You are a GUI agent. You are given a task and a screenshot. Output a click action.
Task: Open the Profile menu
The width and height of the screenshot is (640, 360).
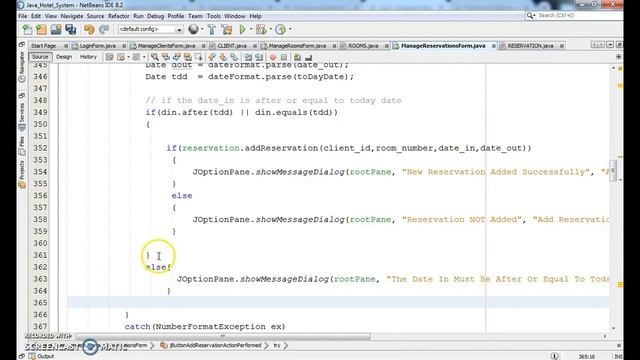(176, 16)
